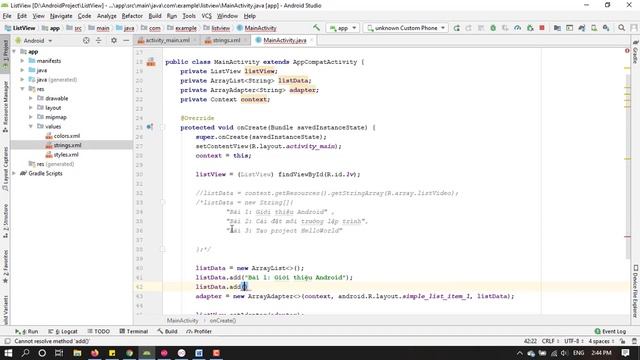Click the green Debug app bug icon
Viewport: 640px width, 360px height.
tap(493, 28)
